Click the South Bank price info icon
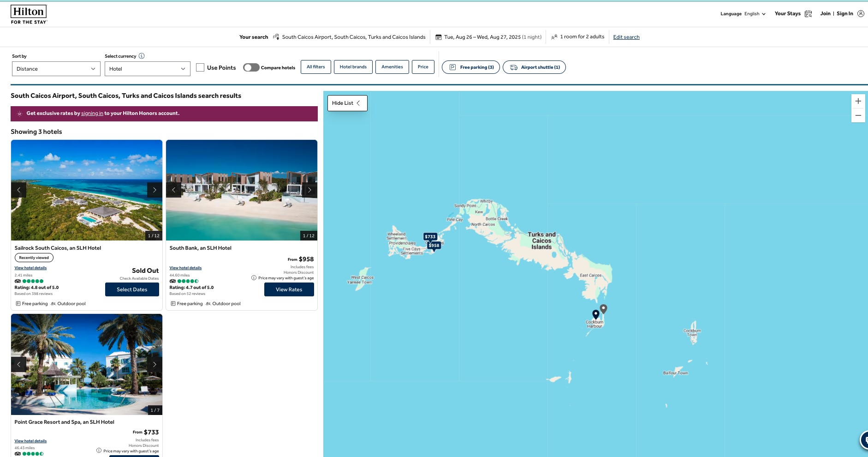This screenshot has width=868, height=457. point(254,278)
